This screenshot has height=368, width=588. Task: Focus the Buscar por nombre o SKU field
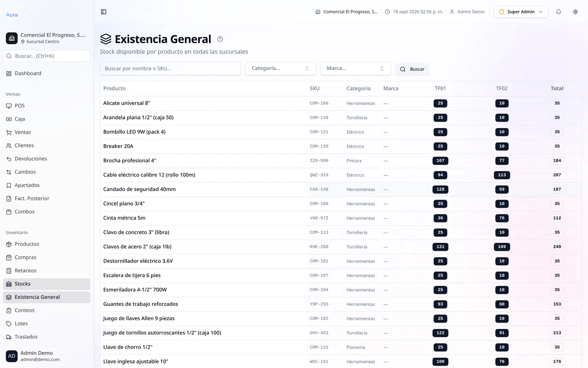[170, 68]
